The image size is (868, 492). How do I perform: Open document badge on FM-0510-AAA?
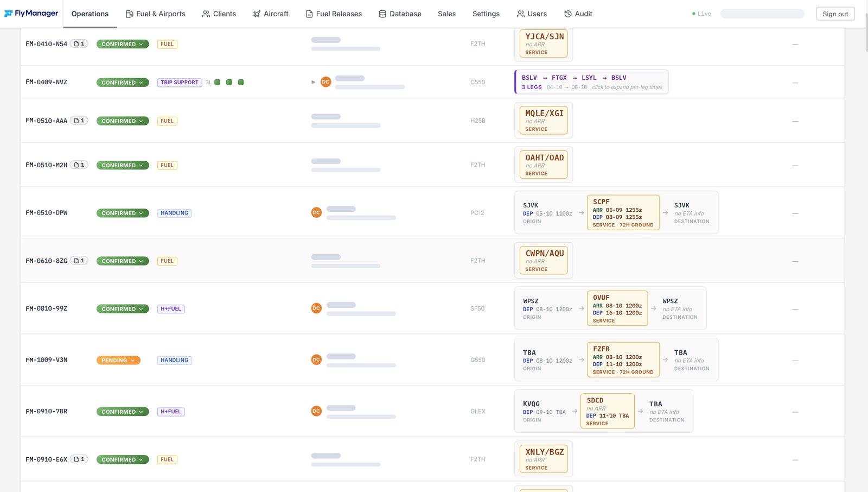tap(79, 121)
